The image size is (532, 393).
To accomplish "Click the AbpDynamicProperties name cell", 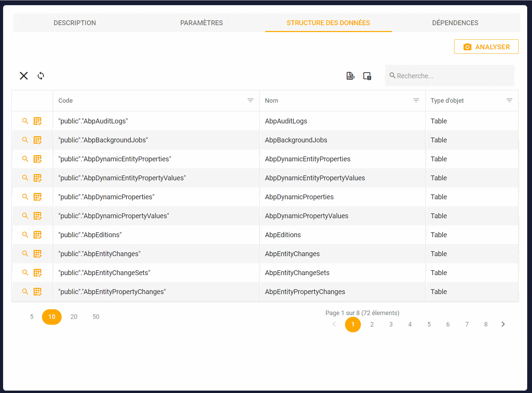I will [x=342, y=197].
